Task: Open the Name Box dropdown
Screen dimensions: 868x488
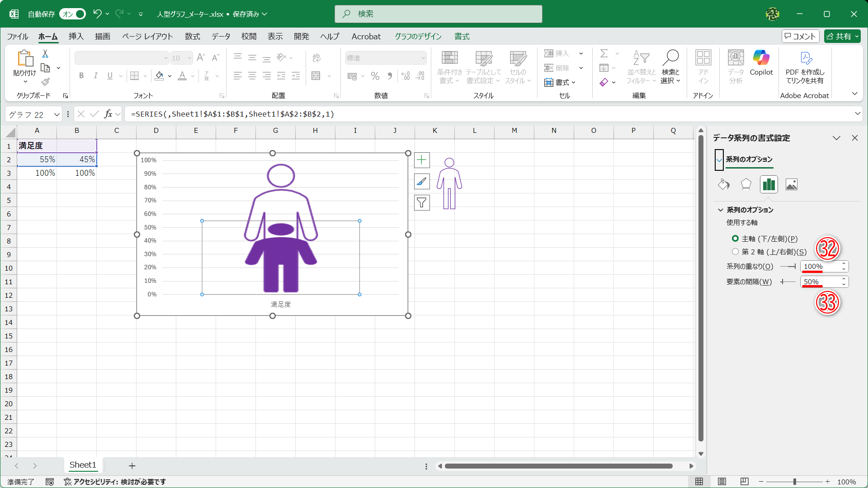Action: tap(57, 114)
